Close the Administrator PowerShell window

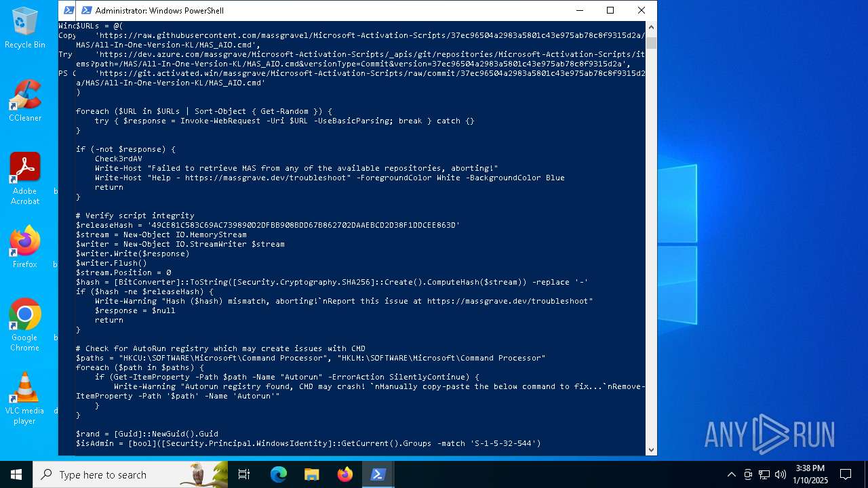[642, 10]
